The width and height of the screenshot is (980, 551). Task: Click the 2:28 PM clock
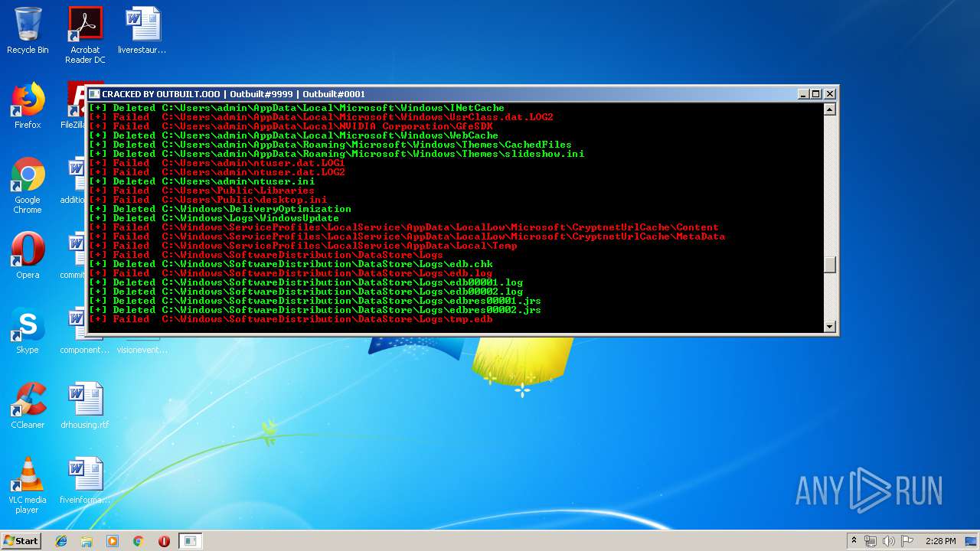pos(940,541)
